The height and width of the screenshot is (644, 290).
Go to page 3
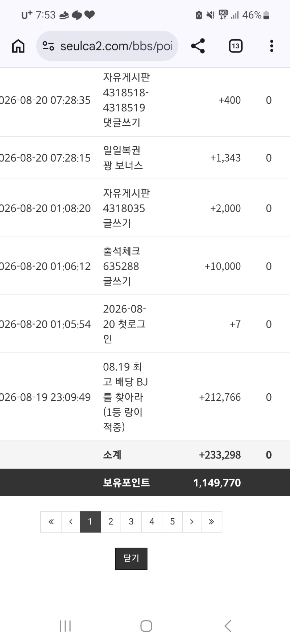coord(131,522)
